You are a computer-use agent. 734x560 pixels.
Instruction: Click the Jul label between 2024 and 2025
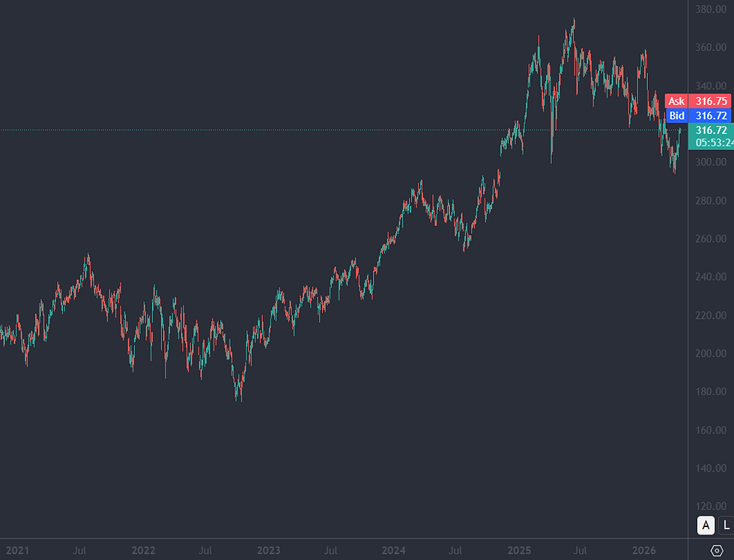click(x=455, y=551)
